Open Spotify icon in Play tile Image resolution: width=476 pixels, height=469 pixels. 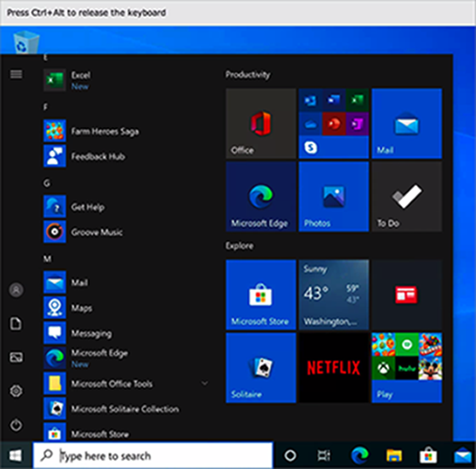pyautogui.click(x=407, y=345)
